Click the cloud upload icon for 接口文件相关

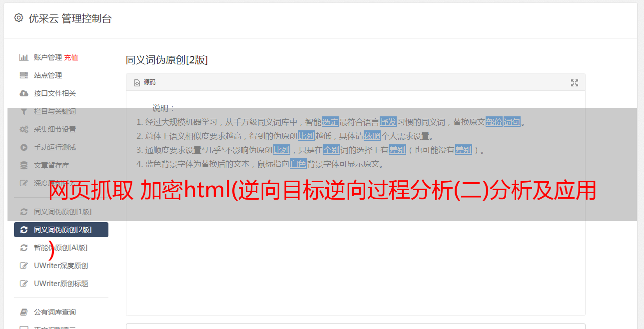coord(23,93)
